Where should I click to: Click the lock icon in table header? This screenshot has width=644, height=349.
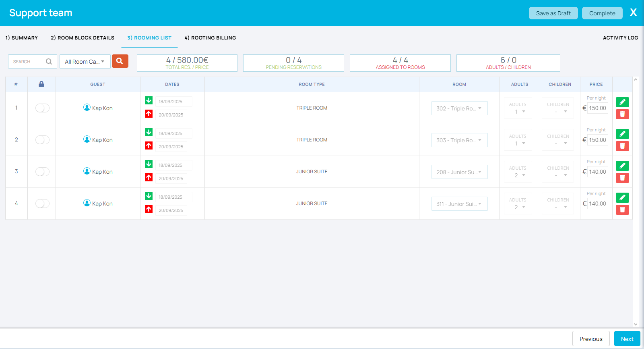pos(41,84)
